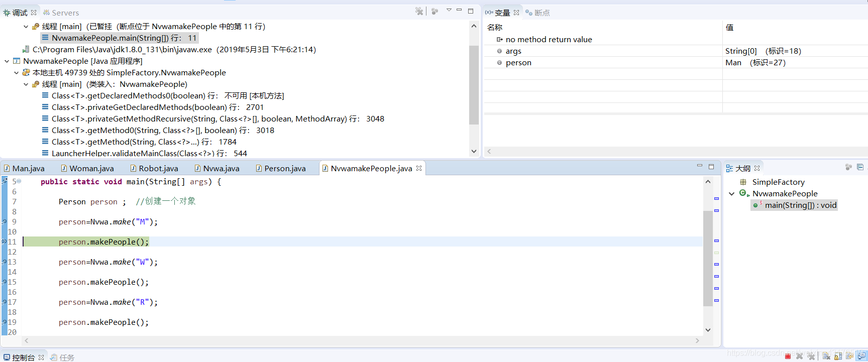This screenshot has width=868, height=362.
Task: Open the Nvwa.java editor tab
Action: pos(216,169)
